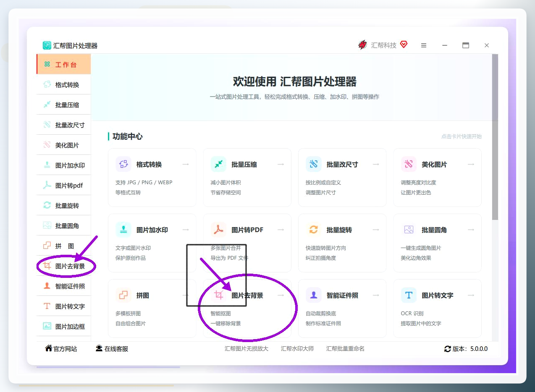Open the 工作台 sidebar tab
Viewport: 535px width, 392px height.
click(x=64, y=64)
